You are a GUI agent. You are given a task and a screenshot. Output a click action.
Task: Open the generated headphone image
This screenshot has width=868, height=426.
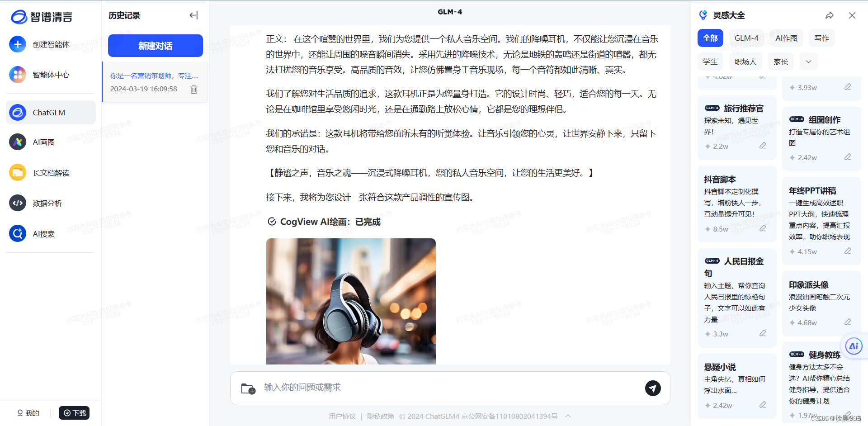pyautogui.click(x=351, y=301)
